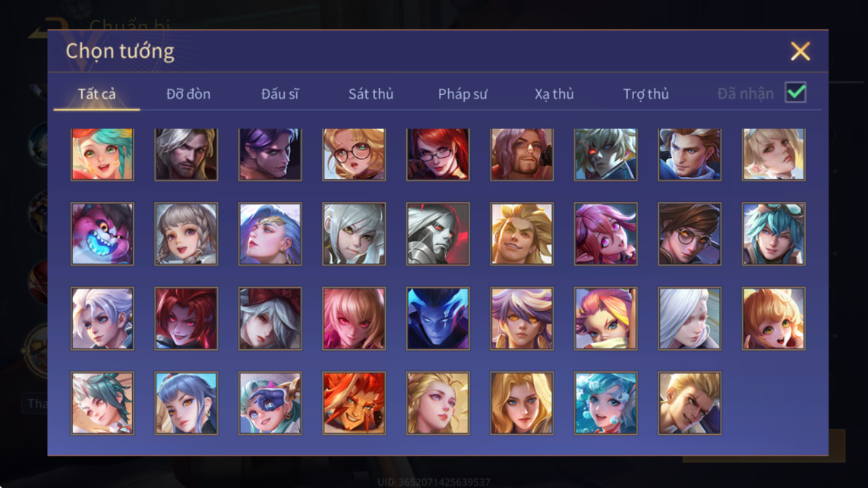Switch to the Đỡ đòn tab

pyautogui.click(x=188, y=94)
